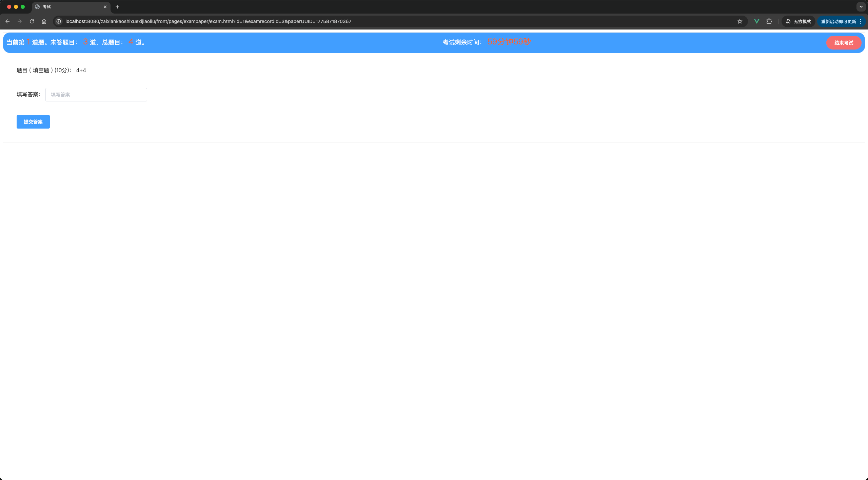Image resolution: width=868 pixels, height=480 pixels.
Task: End the exam with 结束考试 button
Action: click(x=844, y=43)
